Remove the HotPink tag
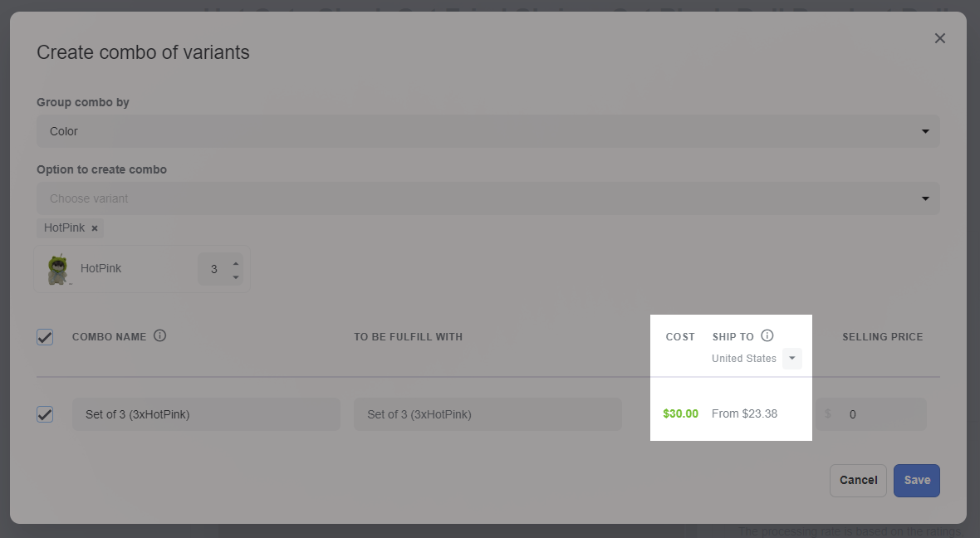Image resolution: width=980 pixels, height=538 pixels. 95,228
